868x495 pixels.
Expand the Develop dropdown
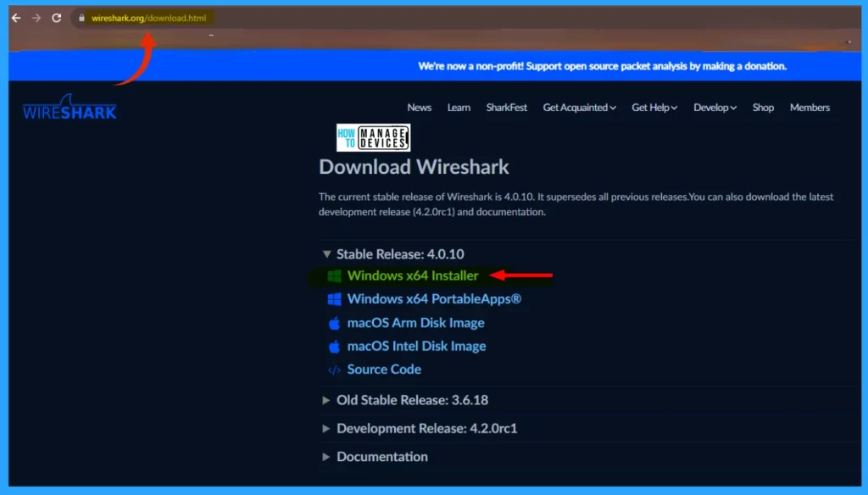[x=715, y=108]
